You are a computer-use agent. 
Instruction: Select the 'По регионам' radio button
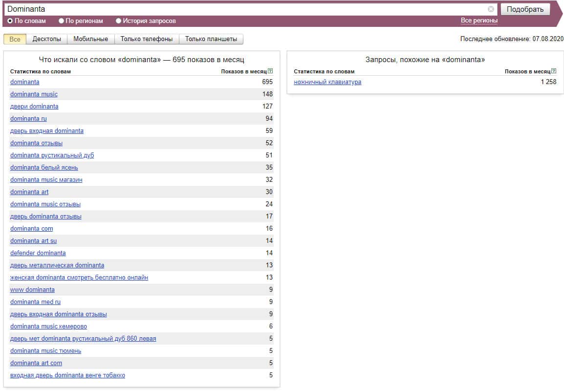point(62,21)
